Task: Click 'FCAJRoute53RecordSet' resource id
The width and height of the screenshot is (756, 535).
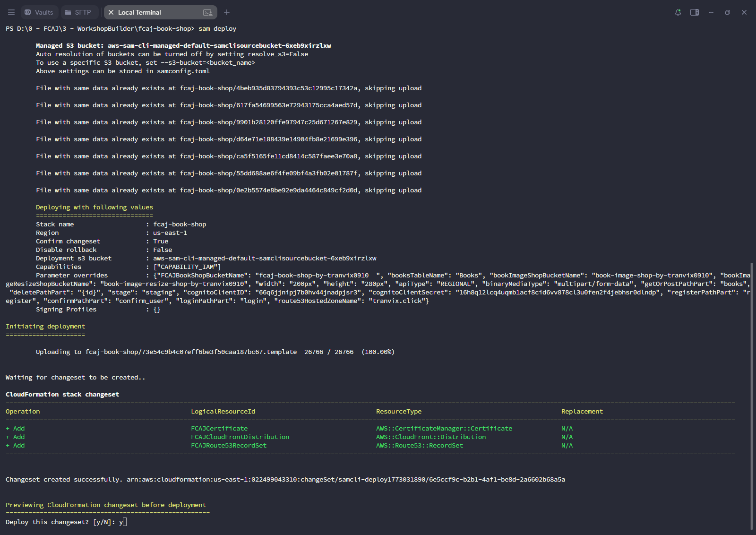Action: click(229, 445)
